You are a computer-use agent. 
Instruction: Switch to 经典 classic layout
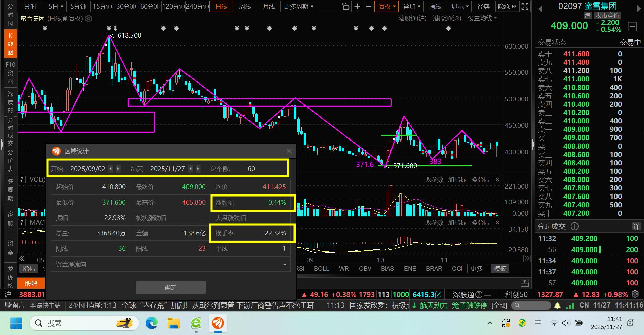(484, 6)
